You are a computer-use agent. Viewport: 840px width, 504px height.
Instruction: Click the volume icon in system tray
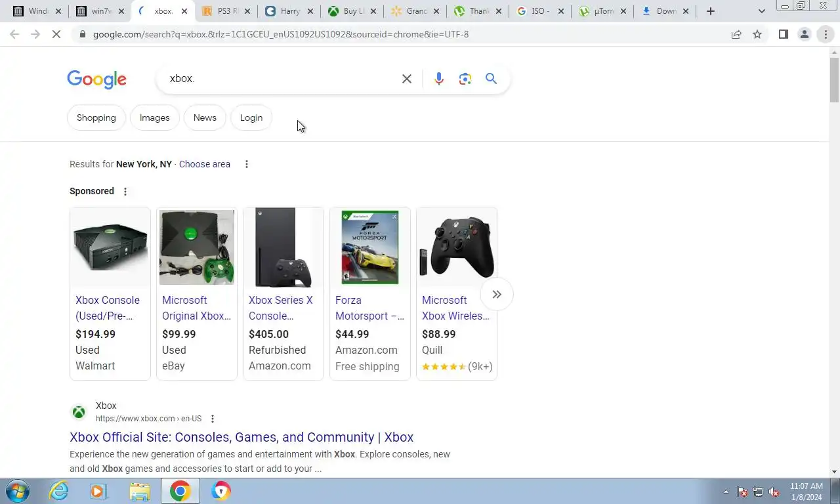(774, 492)
